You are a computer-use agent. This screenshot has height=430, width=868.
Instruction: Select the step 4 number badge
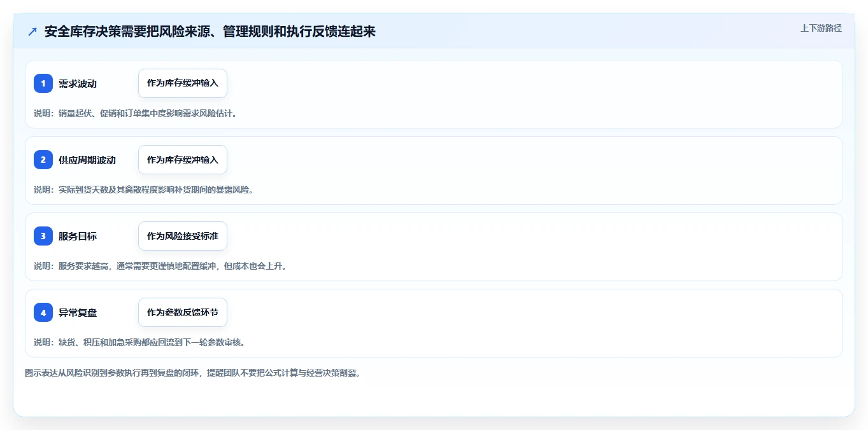pyautogui.click(x=43, y=312)
